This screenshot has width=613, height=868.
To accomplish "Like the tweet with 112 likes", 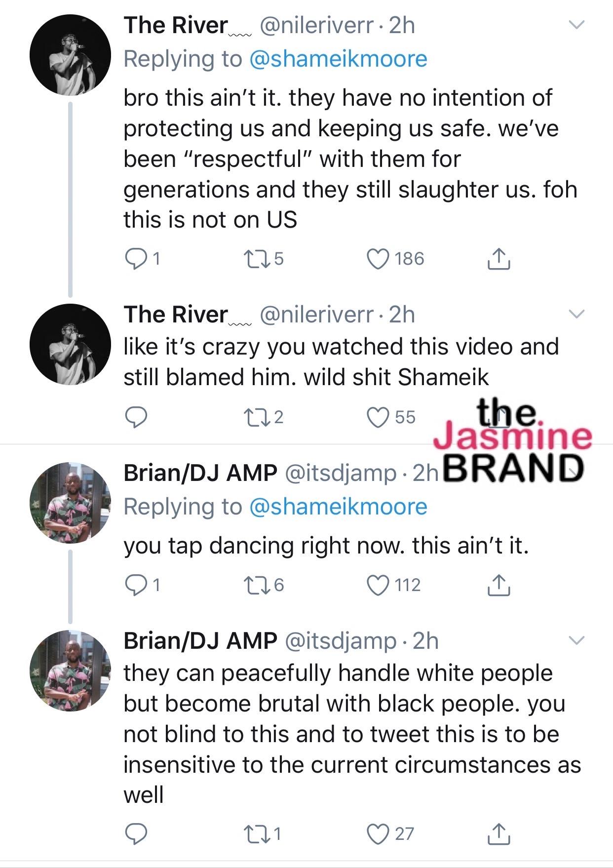I will tap(378, 585).
